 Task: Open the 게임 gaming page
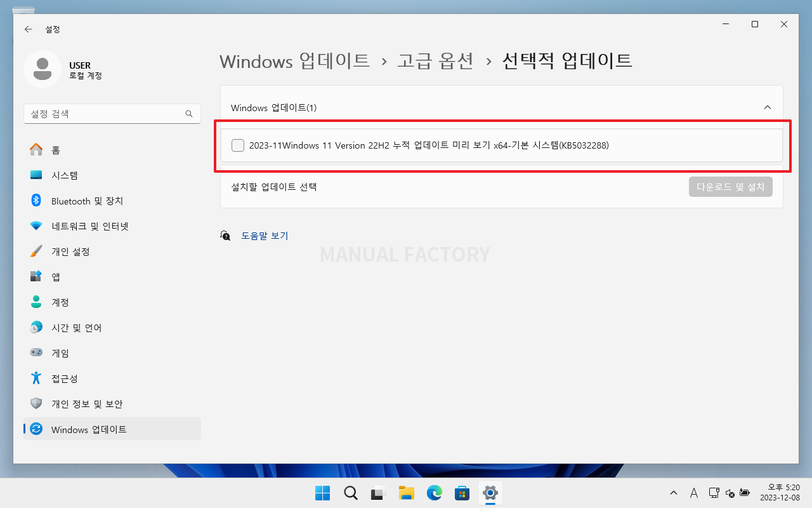[x=112, y=353]
